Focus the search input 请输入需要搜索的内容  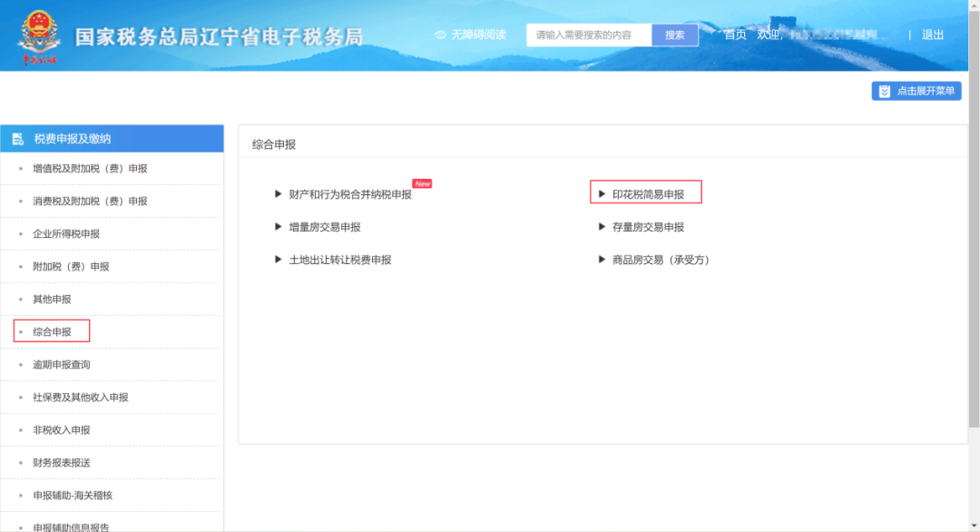click(x=590, y=35)
